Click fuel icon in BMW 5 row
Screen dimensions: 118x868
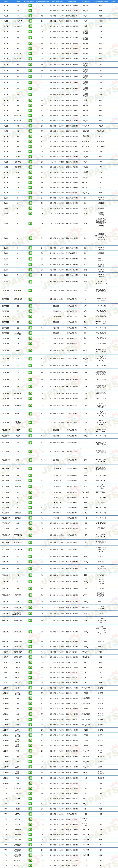(x=30, y=198)
